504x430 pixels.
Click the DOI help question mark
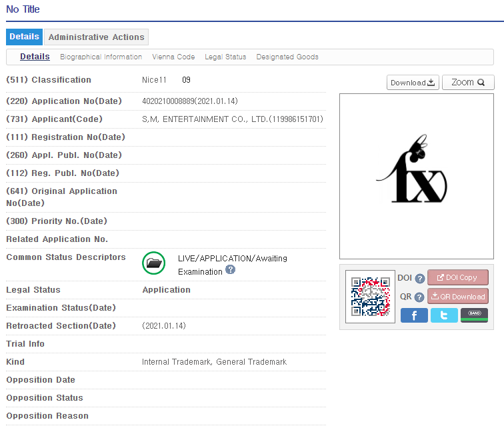tap(420, 278)
